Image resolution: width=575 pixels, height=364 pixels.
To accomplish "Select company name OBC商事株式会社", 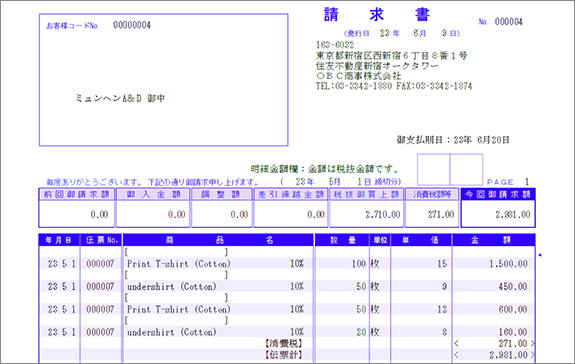I will (x=358, y=76).
